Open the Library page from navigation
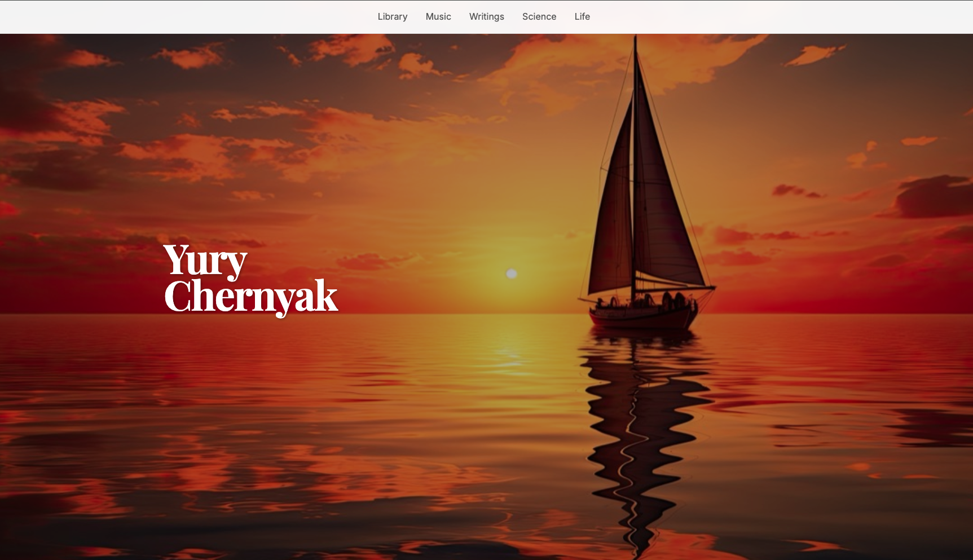Image resolution: width=973 pixels, height=560 pixels. pyautogui.click(x=392, y=17)
